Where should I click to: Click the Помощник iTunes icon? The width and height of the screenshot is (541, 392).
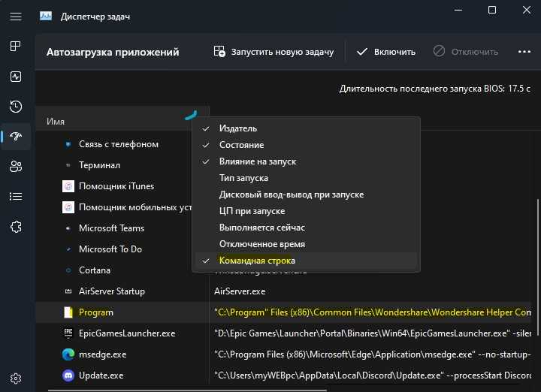pos(68,186)
